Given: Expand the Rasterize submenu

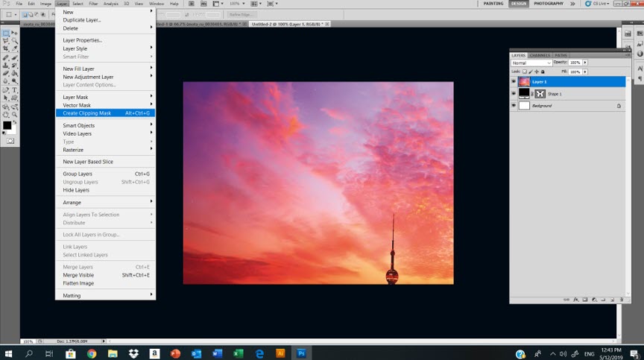Looking at the screenshot, I should pos(106,150).
